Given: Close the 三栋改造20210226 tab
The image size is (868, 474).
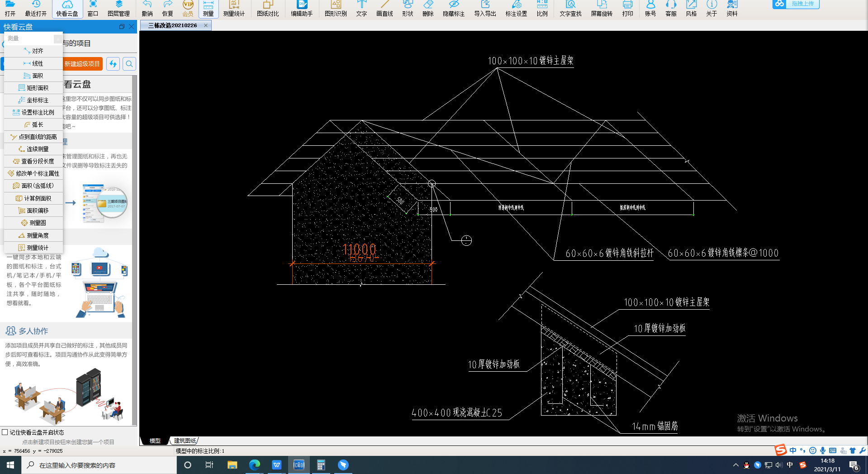Looking at the screenshot, I should (206, 25).
